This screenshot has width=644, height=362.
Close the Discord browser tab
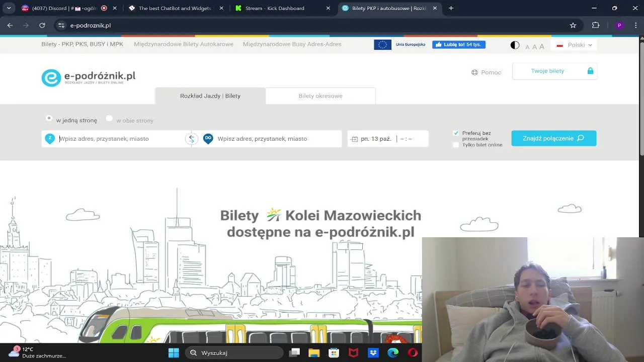pyautogui.click(x=115, y=8)
